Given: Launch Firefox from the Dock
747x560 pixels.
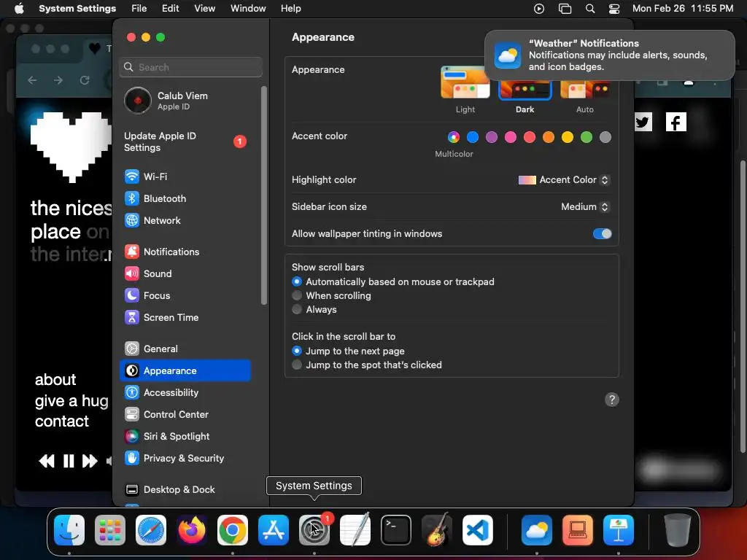Looking at the screenshot, I should pos(192,530).
